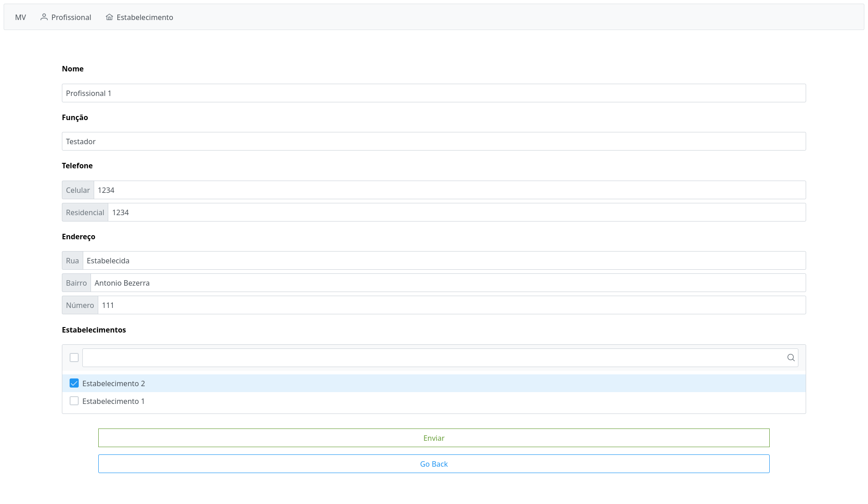Click the house icon next to Estabelecimento
Screen dimensions: 868x504
pos(109,17)
